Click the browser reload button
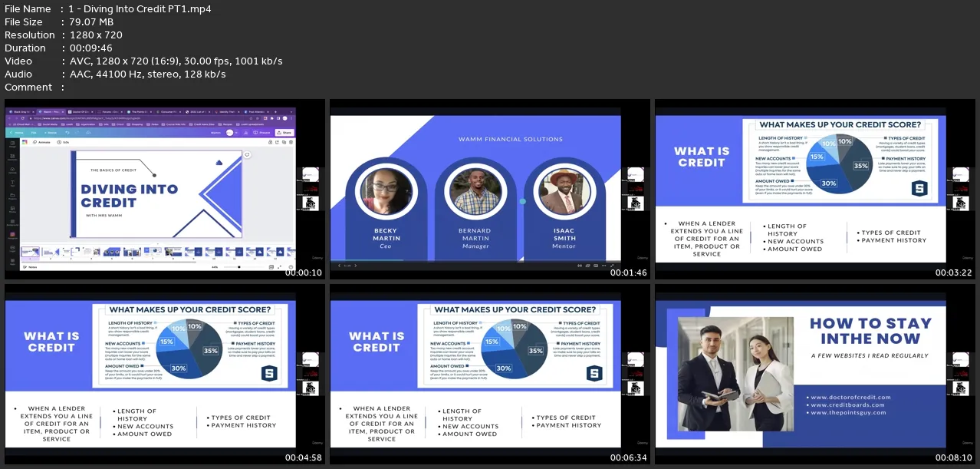The image size is (980, 469). [24, 118]
